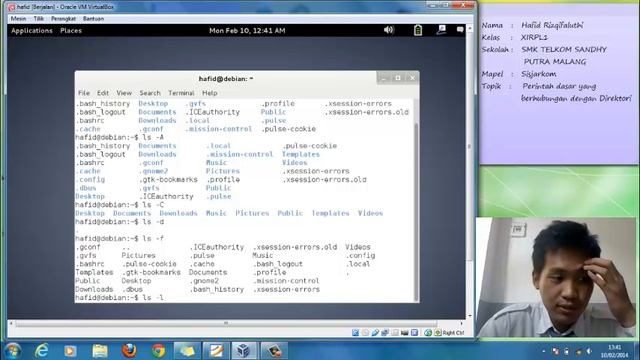The height and width of the screenshot is (360, 640).
Task: Click the terminal title 'hafid@debian: ~'
Action: 226,79
